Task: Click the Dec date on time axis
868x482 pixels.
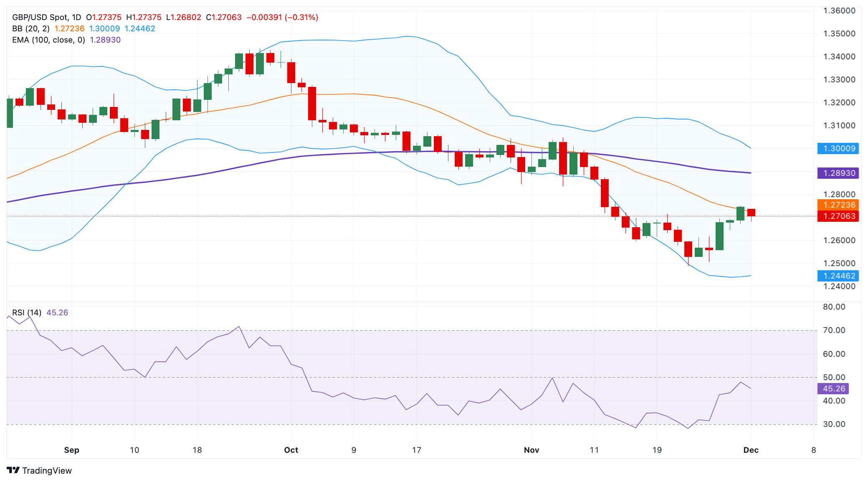Action: coord(751,450)
